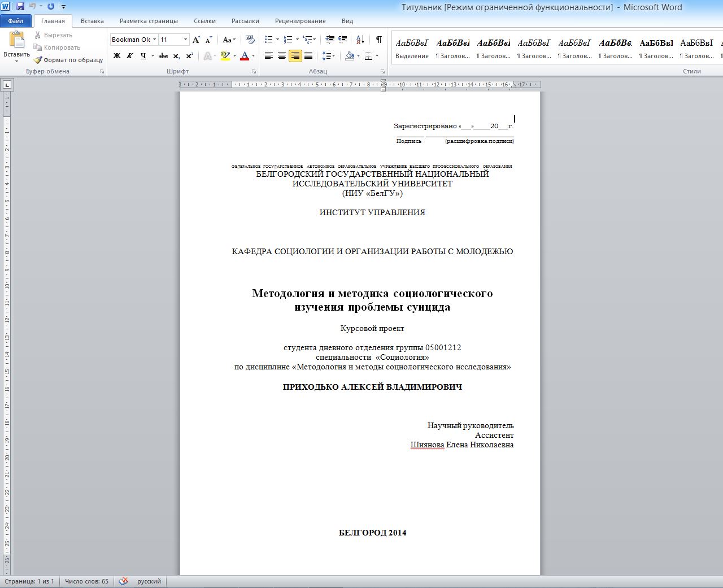This screenshot has height=588, width=723.
Task: Customize the quick access toolbar dropdown
Action: (x=64, y=7)
